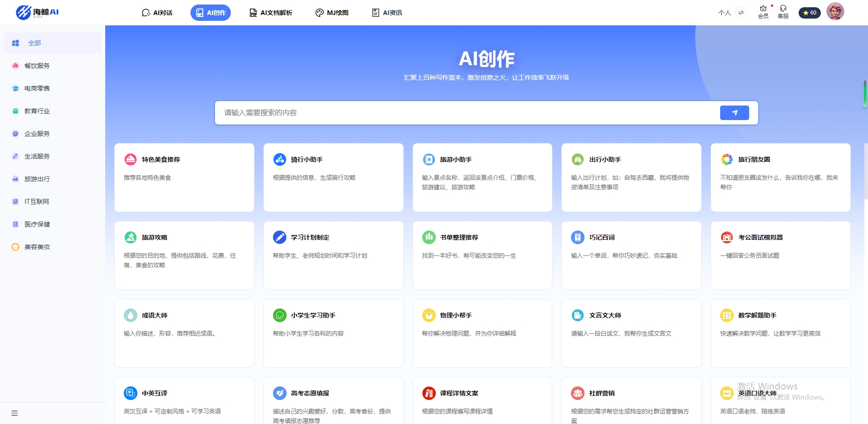Select the 医疗保健 sidebar category
This screenshot has height=424, width=868.
coord(53,224)
